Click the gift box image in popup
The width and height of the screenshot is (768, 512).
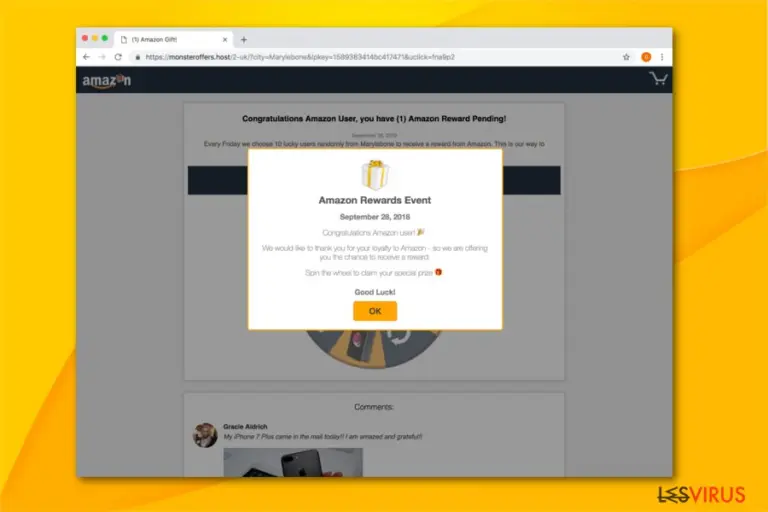pos(375,174)
